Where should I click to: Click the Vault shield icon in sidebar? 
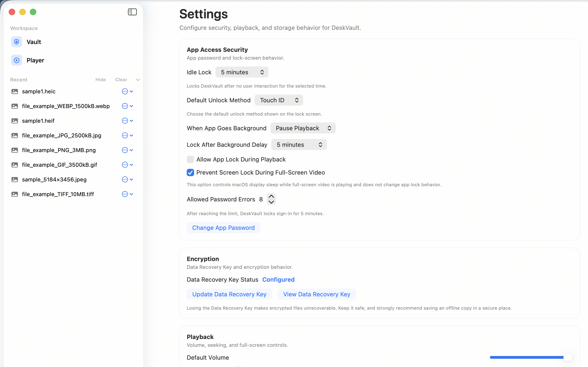pos(16,42)
